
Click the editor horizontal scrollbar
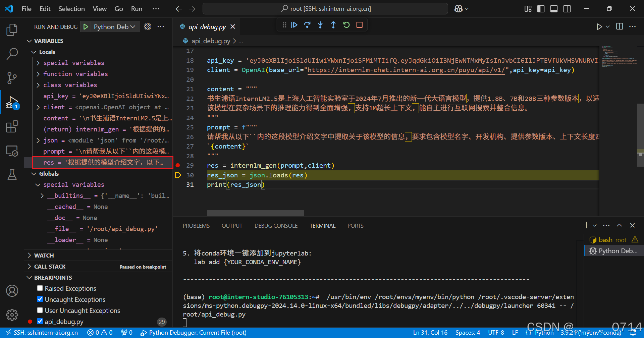(255, 213)
